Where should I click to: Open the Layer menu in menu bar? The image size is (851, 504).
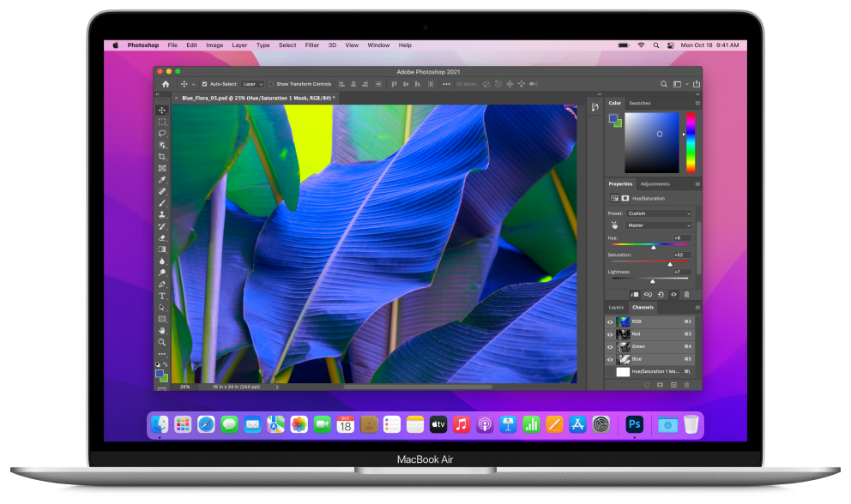coord(239,45)
